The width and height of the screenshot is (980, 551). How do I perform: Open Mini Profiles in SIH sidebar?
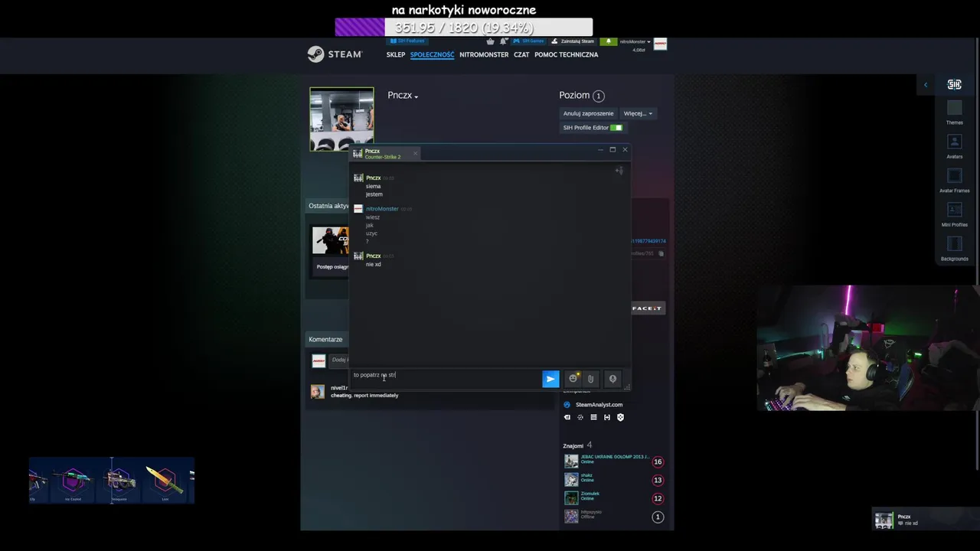click(x=954, y=215)
